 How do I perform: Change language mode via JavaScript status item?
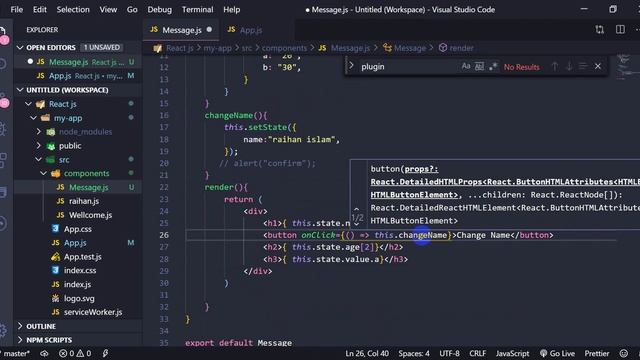pyautogui.click(x=512, y=353)
